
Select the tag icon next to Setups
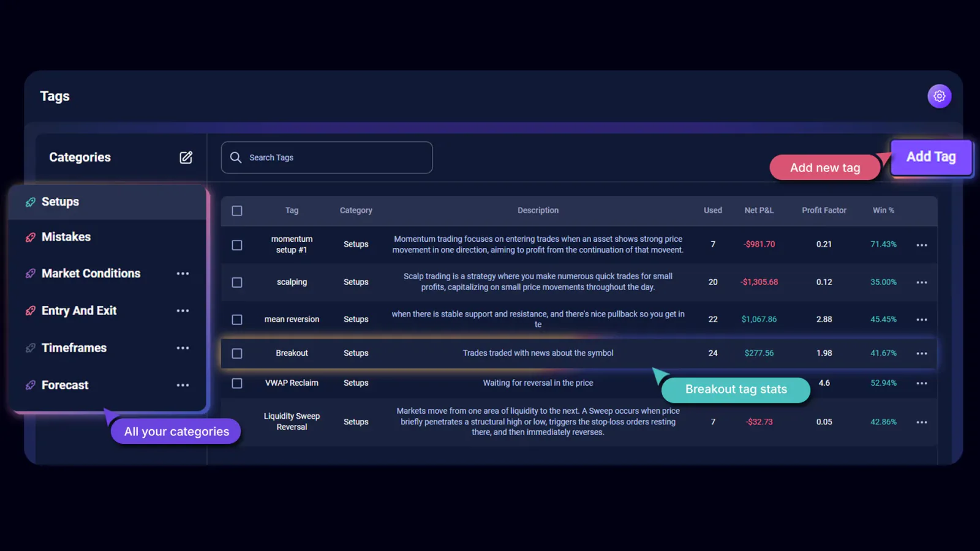[x=31, y=201]
